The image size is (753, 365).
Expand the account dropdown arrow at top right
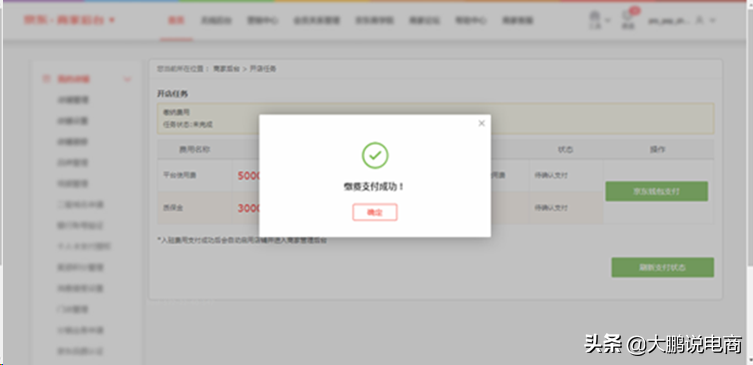[712, 21]
